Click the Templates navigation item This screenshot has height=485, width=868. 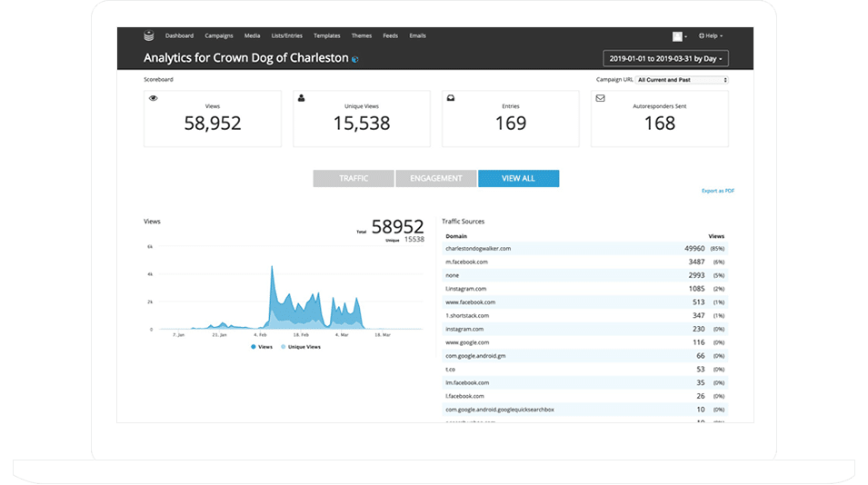pos(326,36)
